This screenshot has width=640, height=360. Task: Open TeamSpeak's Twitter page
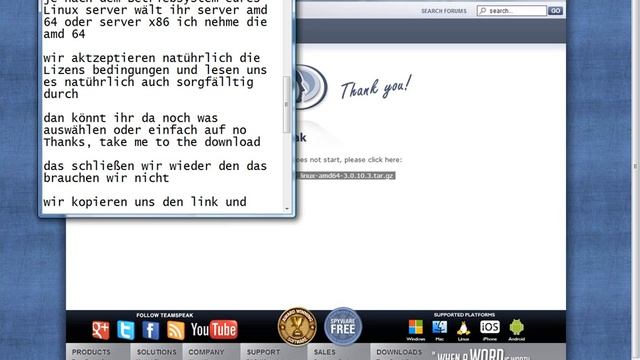126,330
